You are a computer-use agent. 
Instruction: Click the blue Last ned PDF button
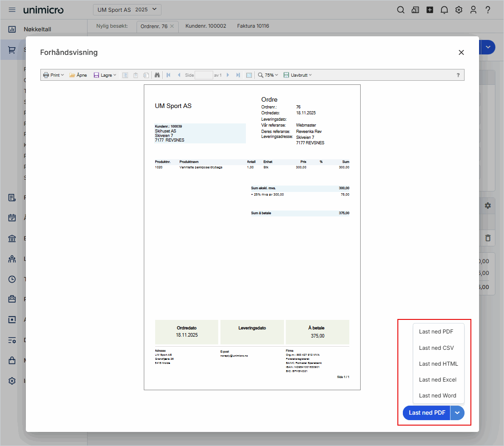(426, 413)
